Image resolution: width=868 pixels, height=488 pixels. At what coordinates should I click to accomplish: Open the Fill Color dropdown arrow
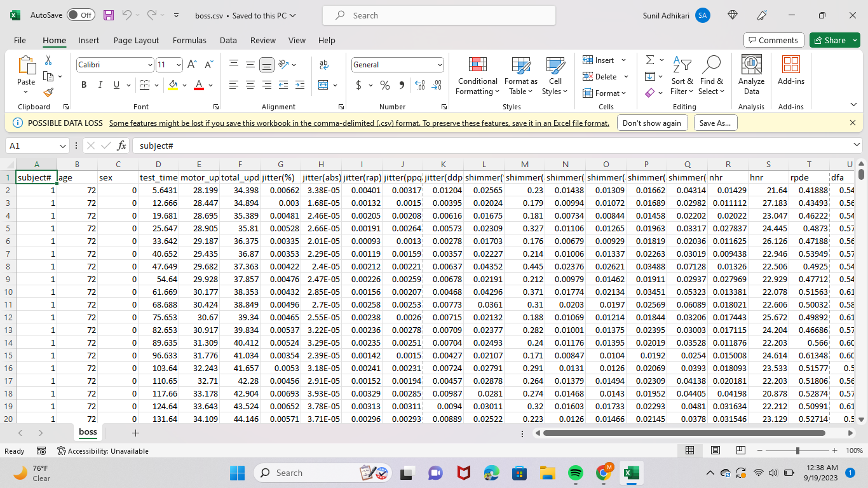coord(184,85)
